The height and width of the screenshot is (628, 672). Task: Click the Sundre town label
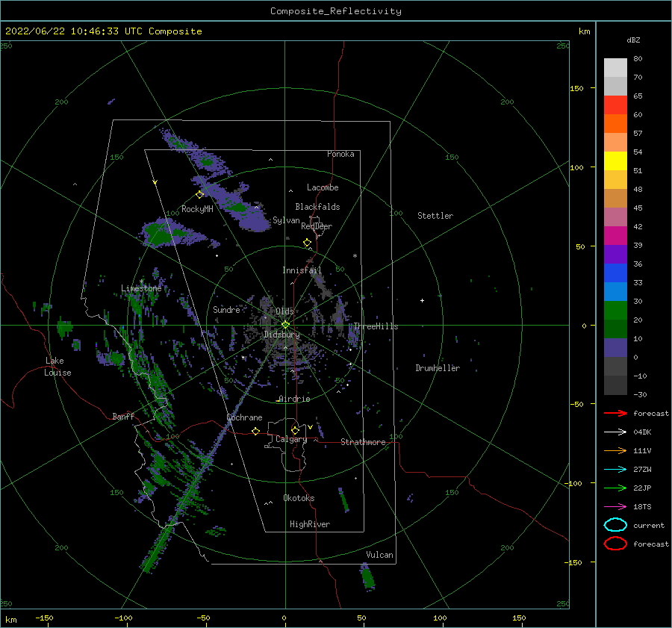(x=226, y=309)
